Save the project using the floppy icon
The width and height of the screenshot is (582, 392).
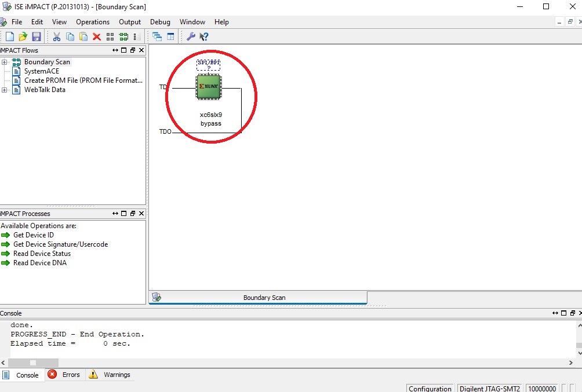(37, 36)
